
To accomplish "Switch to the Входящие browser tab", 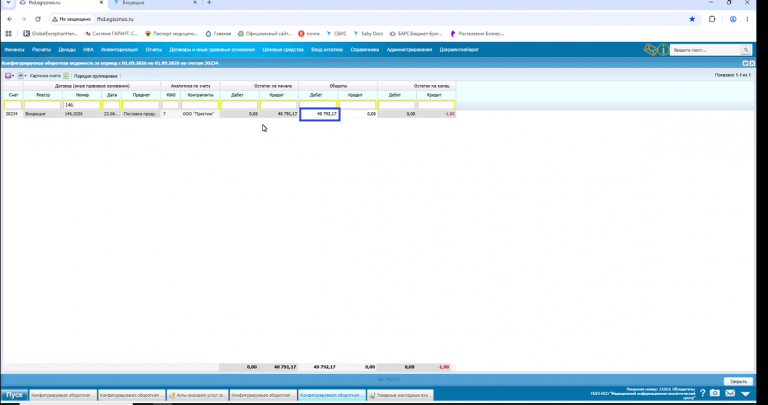I will 154,2.
